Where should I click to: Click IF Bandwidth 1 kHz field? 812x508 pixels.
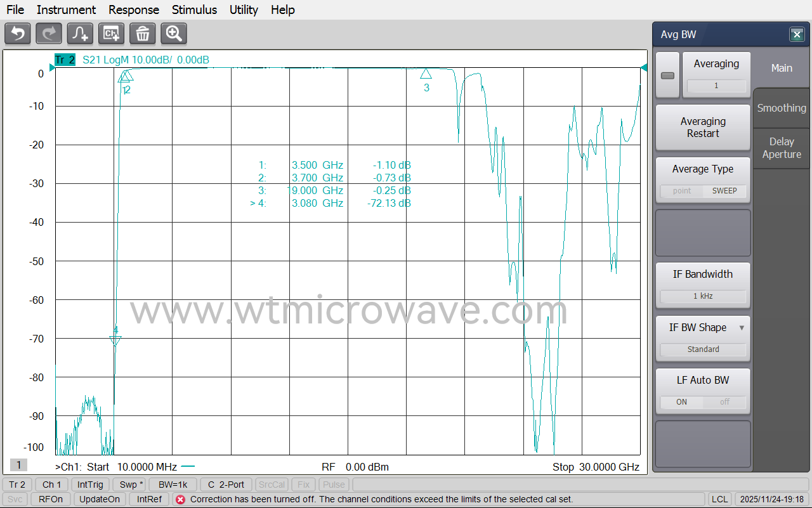tap(703, 296)
